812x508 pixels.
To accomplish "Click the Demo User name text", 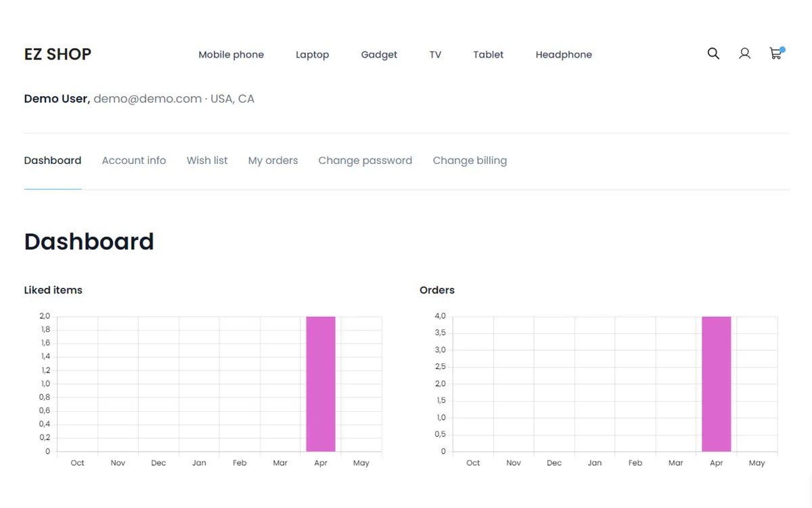I will coord(57,99).
